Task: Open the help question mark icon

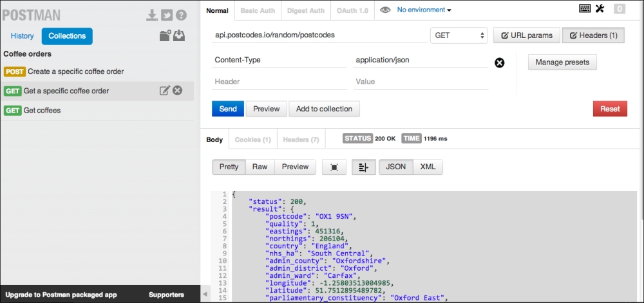Action: pyautogui.click(x=181, y=15)
